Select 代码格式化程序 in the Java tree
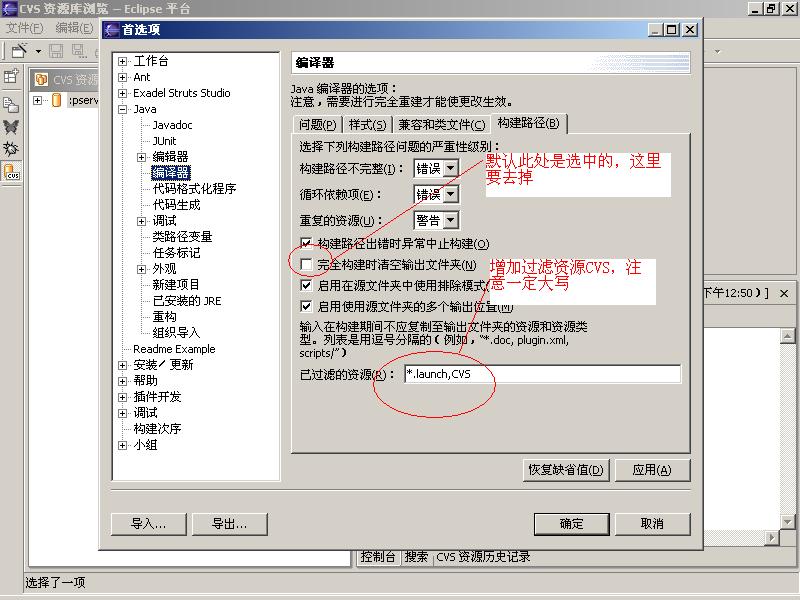Image resolution: width=800 pixels, height=600 pixels. pyautogui.click(x=194, y=189)
